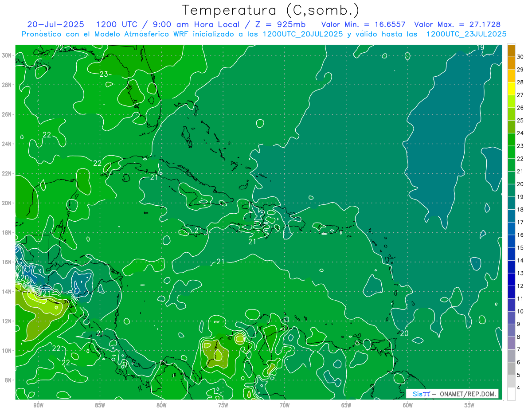Click the '90W' longitude axis label
This screenshot has width=532, height=411.
38,405
